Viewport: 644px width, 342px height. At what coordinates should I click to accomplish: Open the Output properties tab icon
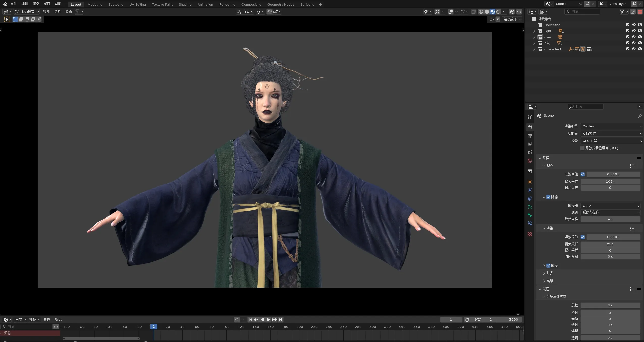(530, 136)
